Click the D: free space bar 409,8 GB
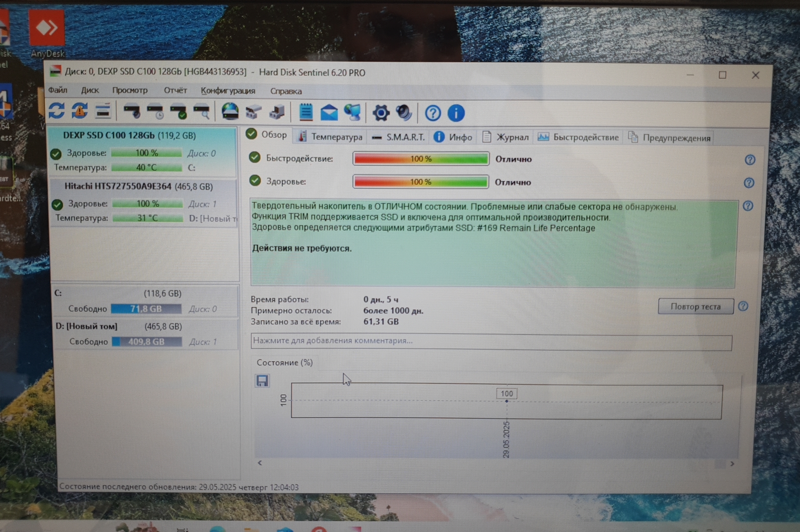800x532 pixels. point(146,341)
